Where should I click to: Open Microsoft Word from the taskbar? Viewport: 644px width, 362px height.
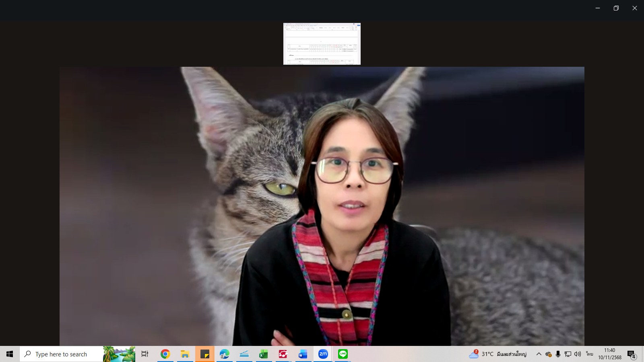click(x=303, y=354)
